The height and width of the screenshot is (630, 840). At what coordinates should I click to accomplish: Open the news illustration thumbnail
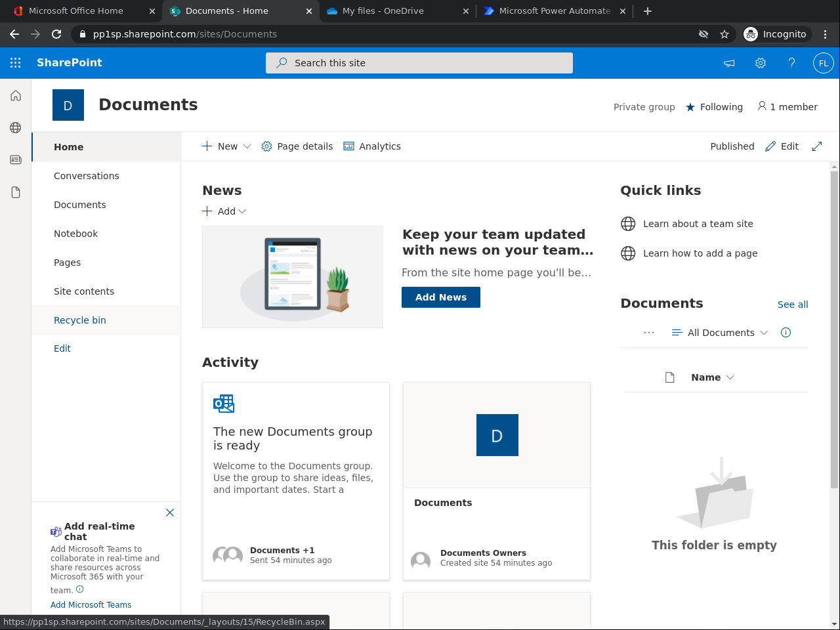point(293,277)
